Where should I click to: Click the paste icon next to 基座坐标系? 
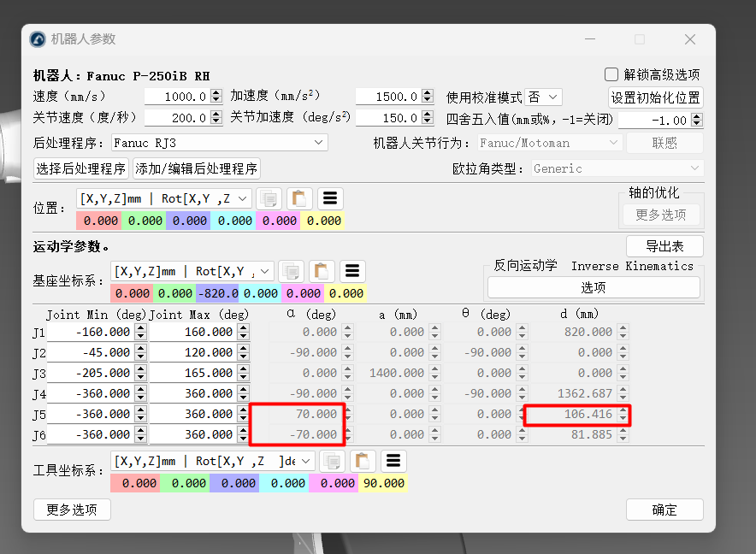pos(322,272)
